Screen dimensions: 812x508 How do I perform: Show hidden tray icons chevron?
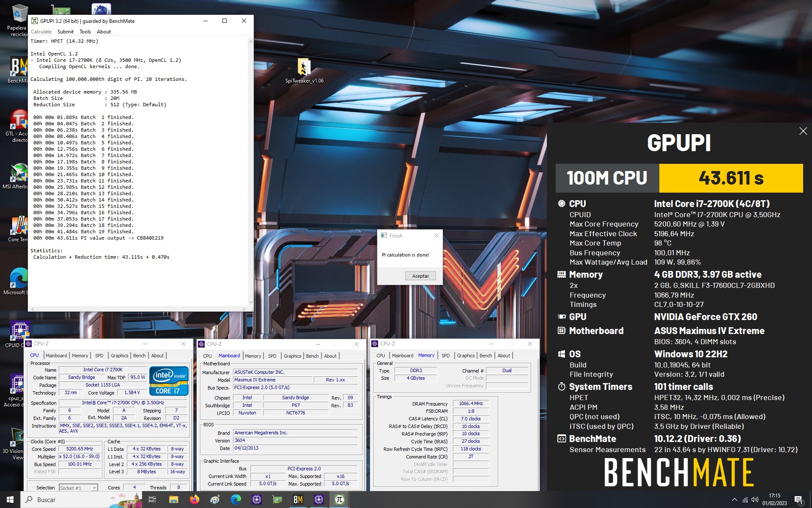click(734, 500)
